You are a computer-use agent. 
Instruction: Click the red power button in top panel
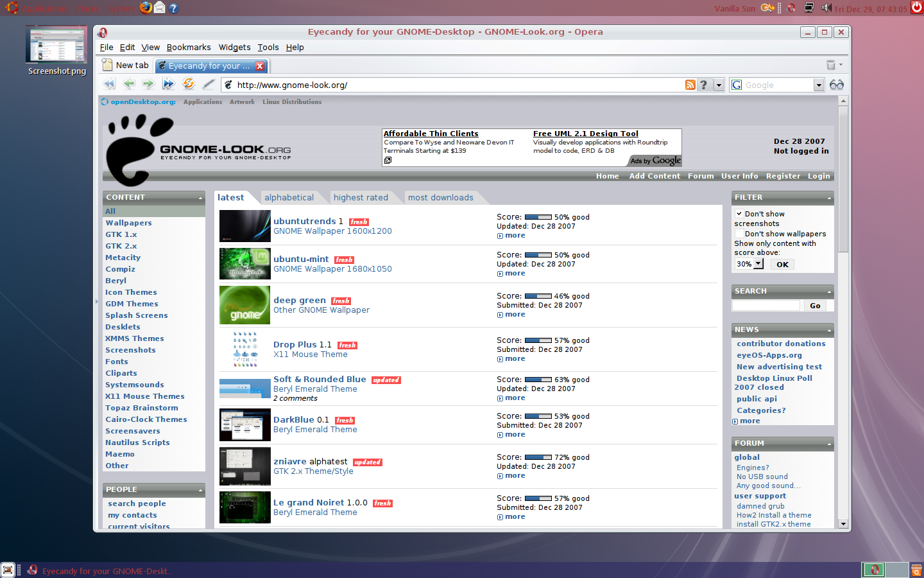tap(917, 7)
